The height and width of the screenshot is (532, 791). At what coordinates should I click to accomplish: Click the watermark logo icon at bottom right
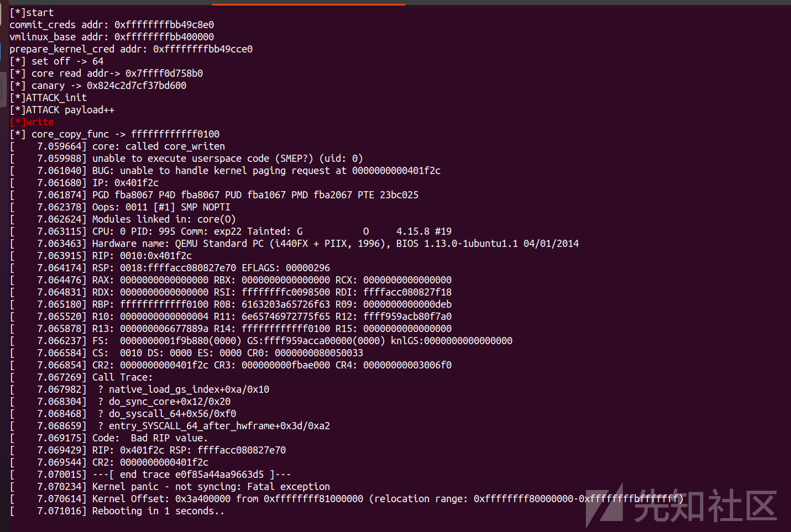605,505
